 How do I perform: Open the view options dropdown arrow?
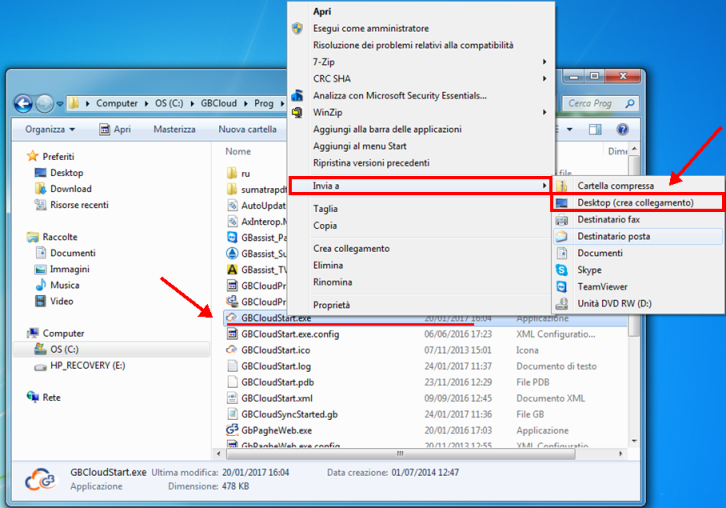(570, 129)
